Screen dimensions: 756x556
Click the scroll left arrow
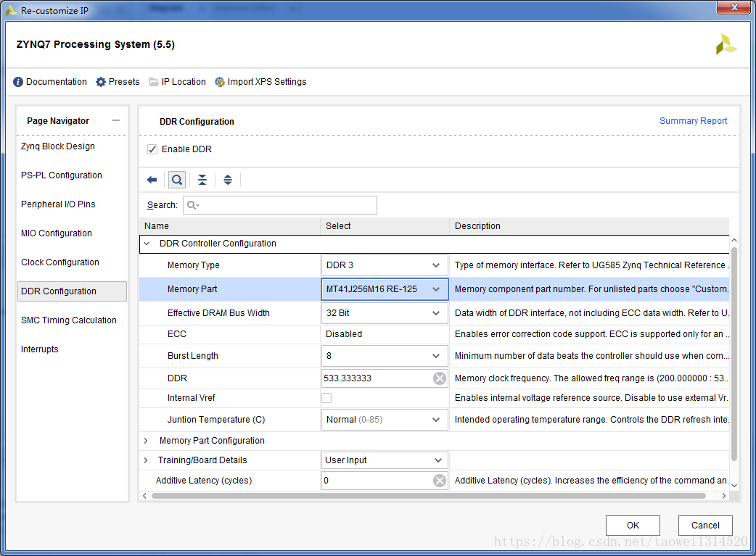click(x=144, y=496)
